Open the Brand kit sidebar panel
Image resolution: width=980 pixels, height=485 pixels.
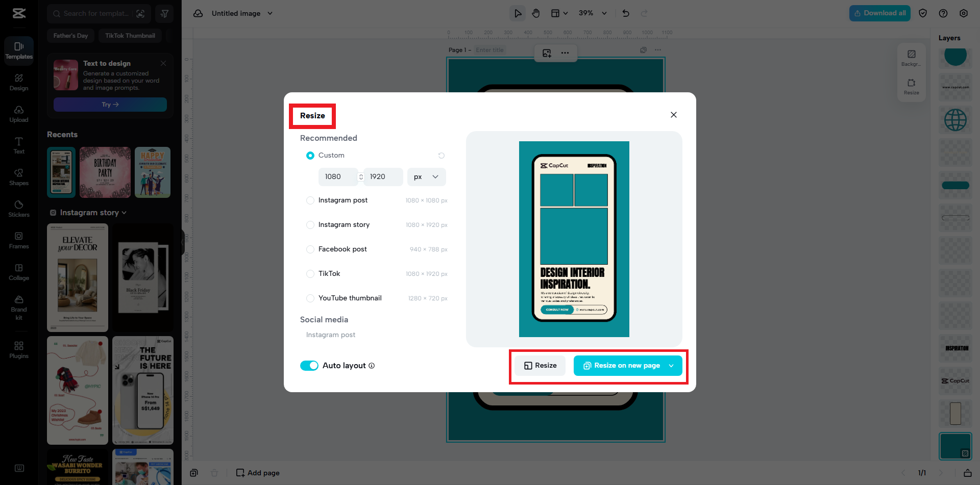19,308
